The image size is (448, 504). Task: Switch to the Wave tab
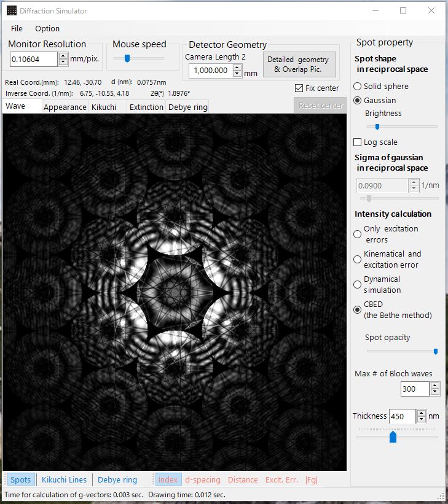(x=22, y=106)
